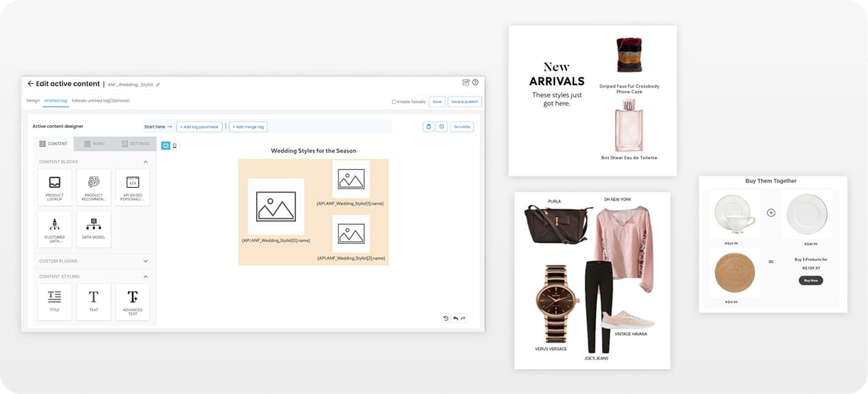Image resolution: width=868 pixels, height=394 pixels.
Task: Insert the Text styling block
Action: pos(94,302)
